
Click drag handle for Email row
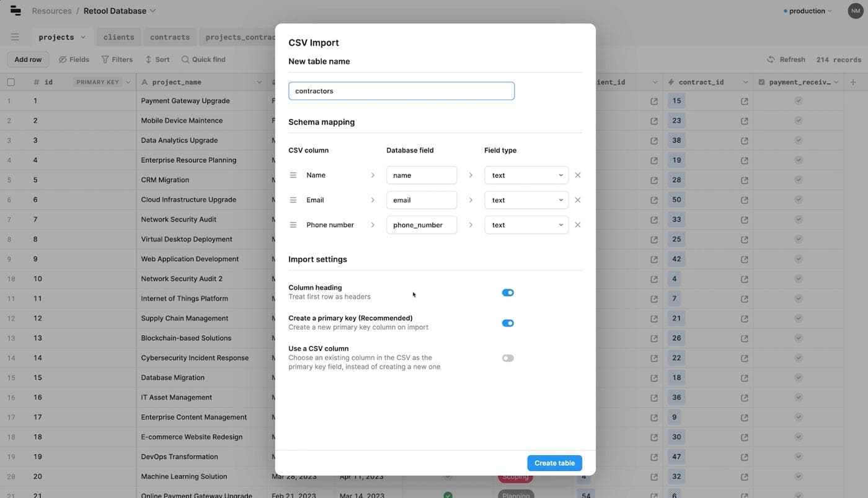[x=293, y=200]
